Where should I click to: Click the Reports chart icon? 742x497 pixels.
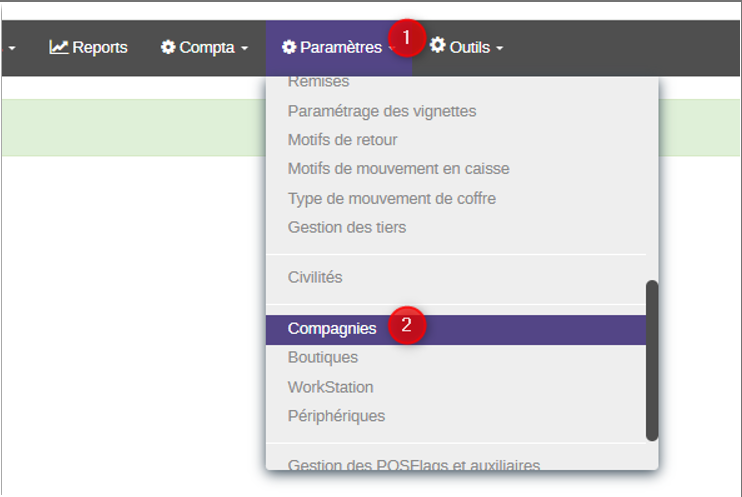click(x=59, y=47)
